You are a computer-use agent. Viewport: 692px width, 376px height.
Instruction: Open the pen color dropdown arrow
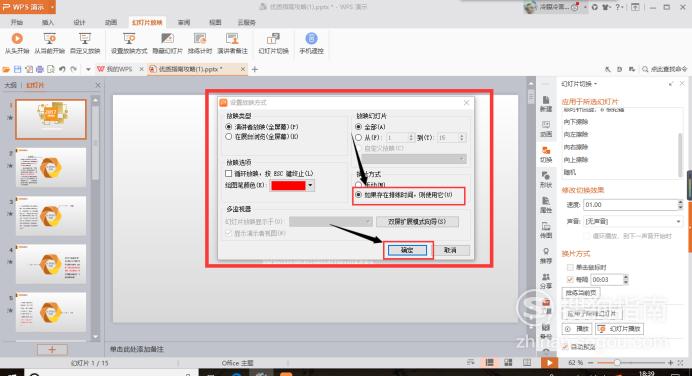click(x=310, y=186)
